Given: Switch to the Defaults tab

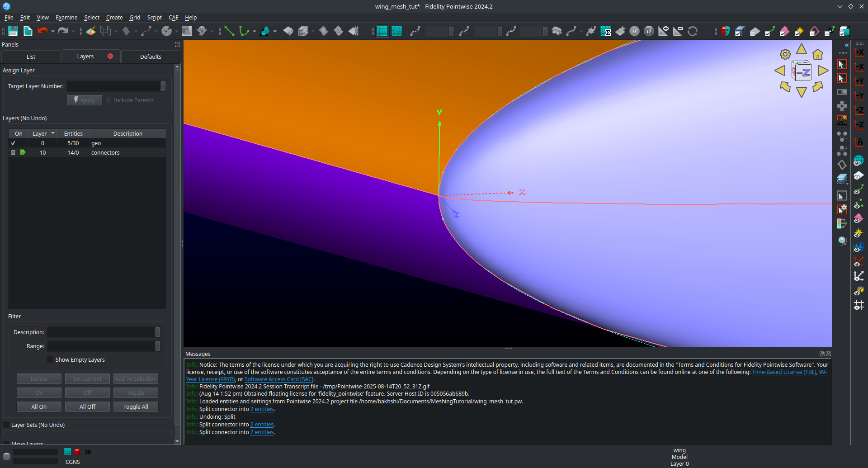Looking at the screenshot, I should (150, 57).
